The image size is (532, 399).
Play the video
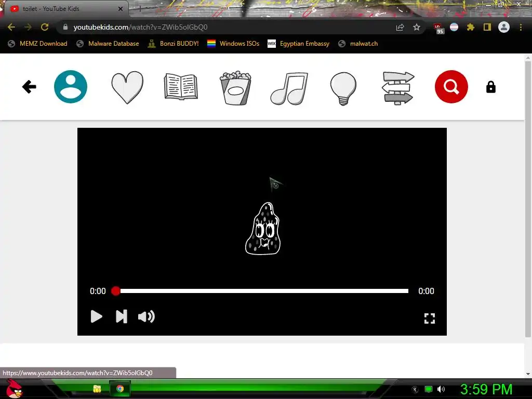click(x=96, y=316)
